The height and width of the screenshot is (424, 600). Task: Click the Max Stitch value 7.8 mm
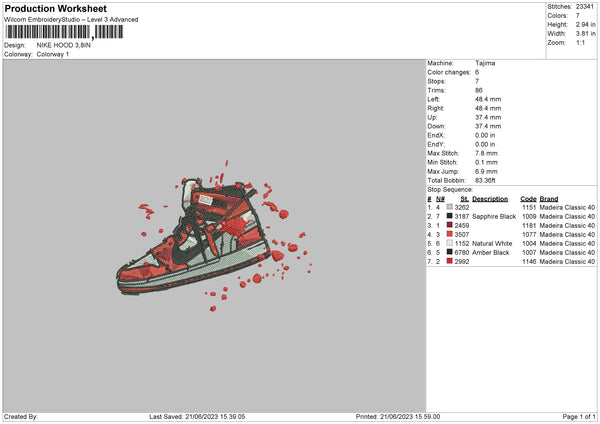[486, 153]
